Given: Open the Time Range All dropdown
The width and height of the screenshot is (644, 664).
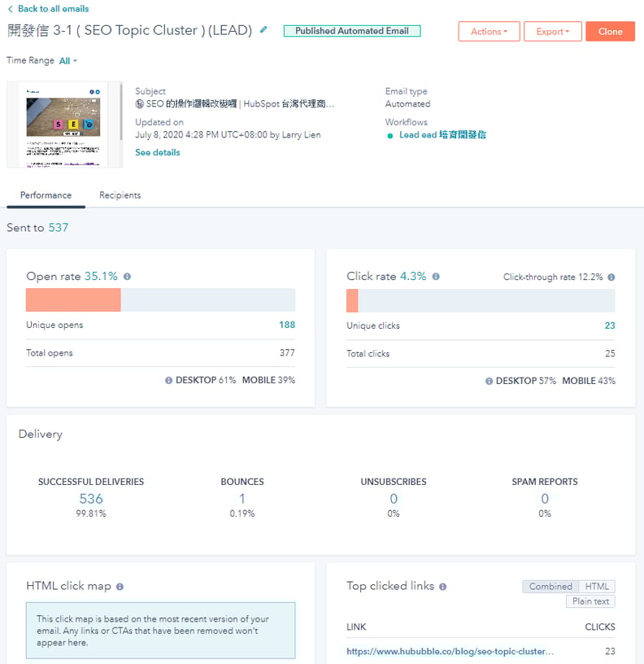Looking at the screenshot, I should (68, 61).
